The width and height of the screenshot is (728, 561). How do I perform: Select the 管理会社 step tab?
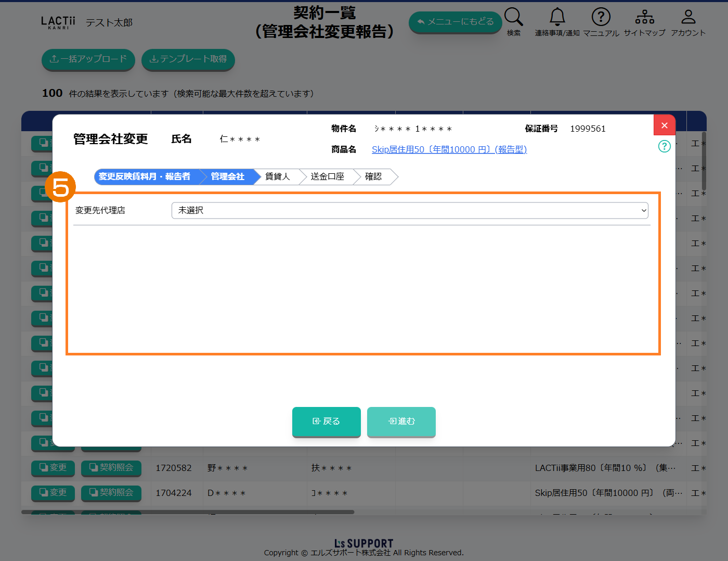click(x=228, y=177)
